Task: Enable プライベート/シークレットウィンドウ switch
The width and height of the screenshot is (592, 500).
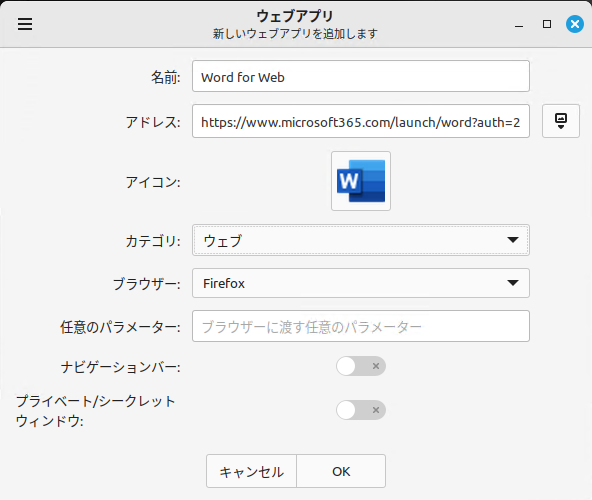Action: (x=361, y=410)
